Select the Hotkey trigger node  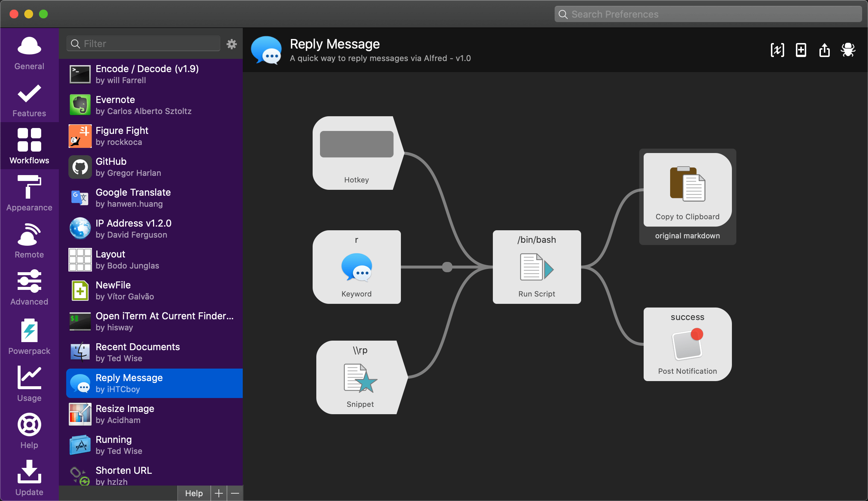coord(358,153)
